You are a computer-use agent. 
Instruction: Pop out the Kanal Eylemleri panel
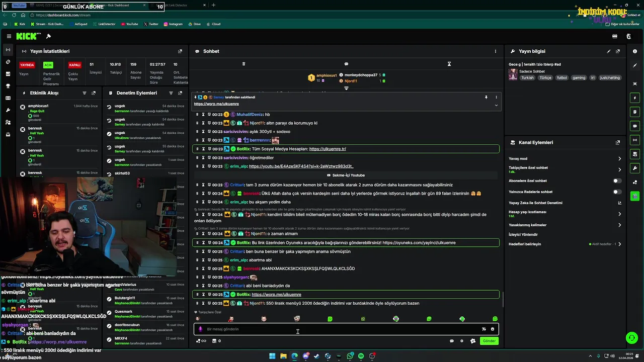(x=618, y=143)
